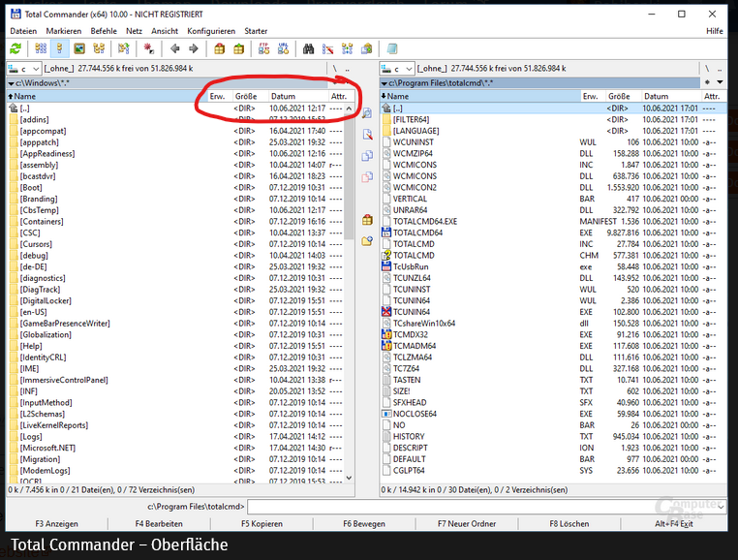
Task: Open the Netz menu
Action: [x=134, y=31]
